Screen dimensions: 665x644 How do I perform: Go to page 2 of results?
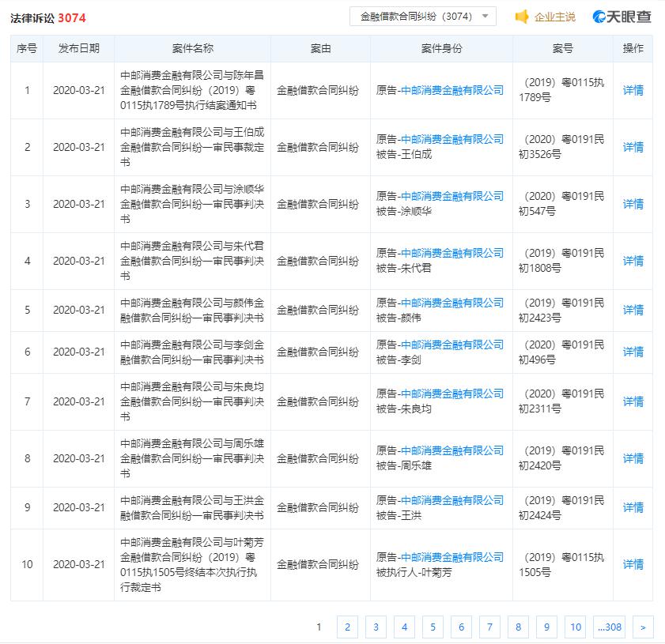[x=347, y=627]
